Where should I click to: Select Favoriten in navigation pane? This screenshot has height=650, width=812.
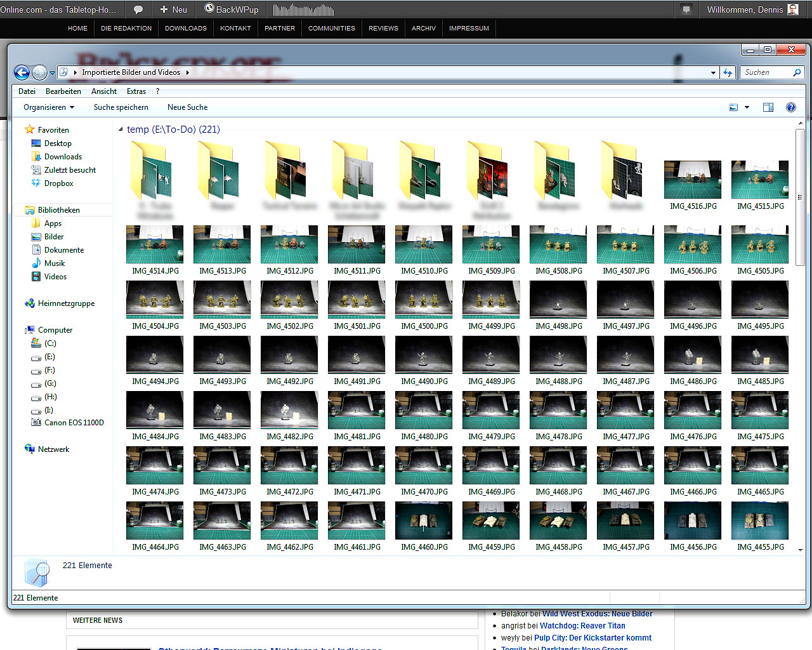pyautogui.click(x=53, y=130)
